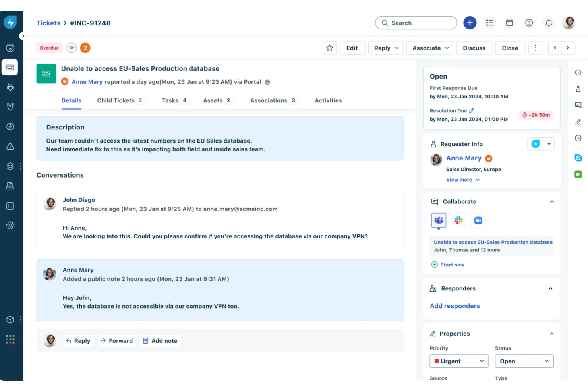Open the notifications bell

[549, 23]
